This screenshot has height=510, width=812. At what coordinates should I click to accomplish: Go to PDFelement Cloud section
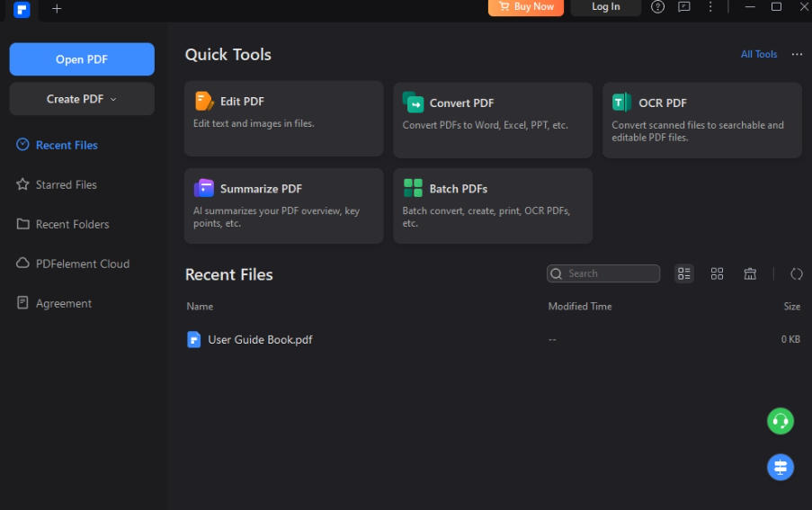82,264
